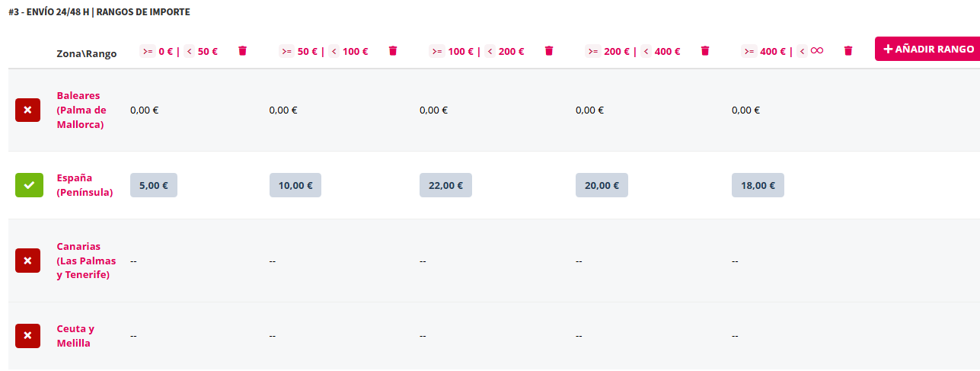Remove the 400 € to infinity range

tap(848, 51)
